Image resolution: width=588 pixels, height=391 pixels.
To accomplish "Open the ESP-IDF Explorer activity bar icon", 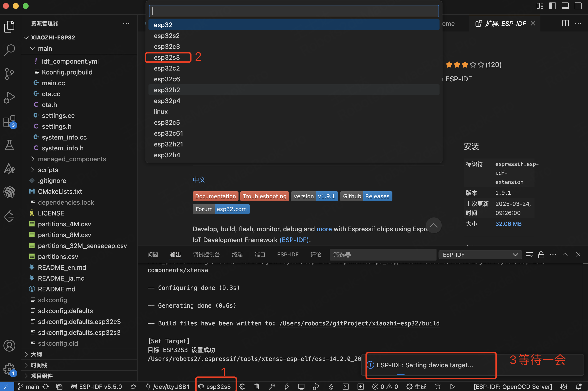I will (9, 192).
